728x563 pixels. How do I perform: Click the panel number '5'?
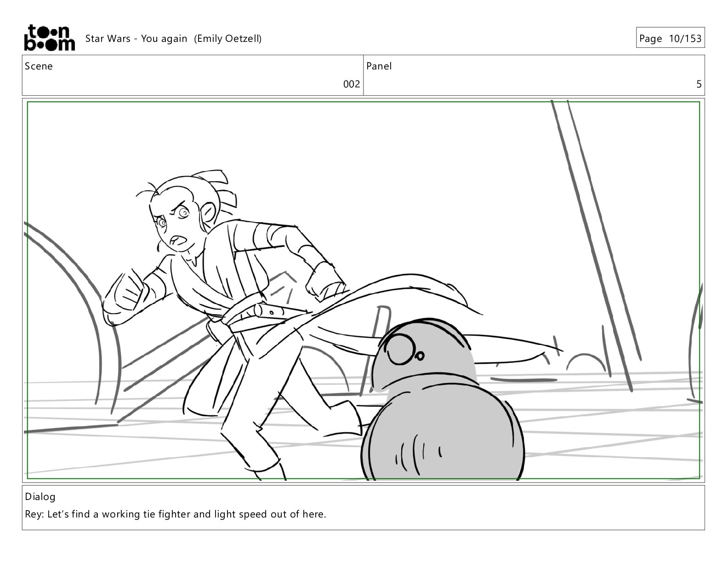click(x=699, y=84)
